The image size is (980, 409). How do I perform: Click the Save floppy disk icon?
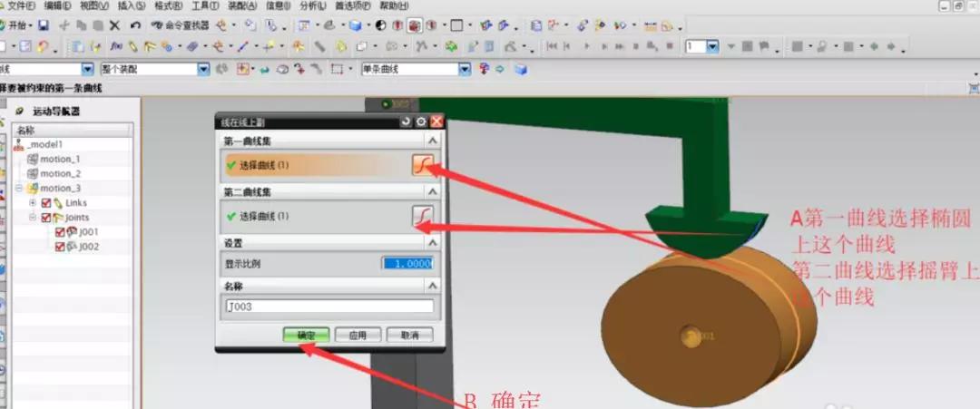(x=44, y=25)
